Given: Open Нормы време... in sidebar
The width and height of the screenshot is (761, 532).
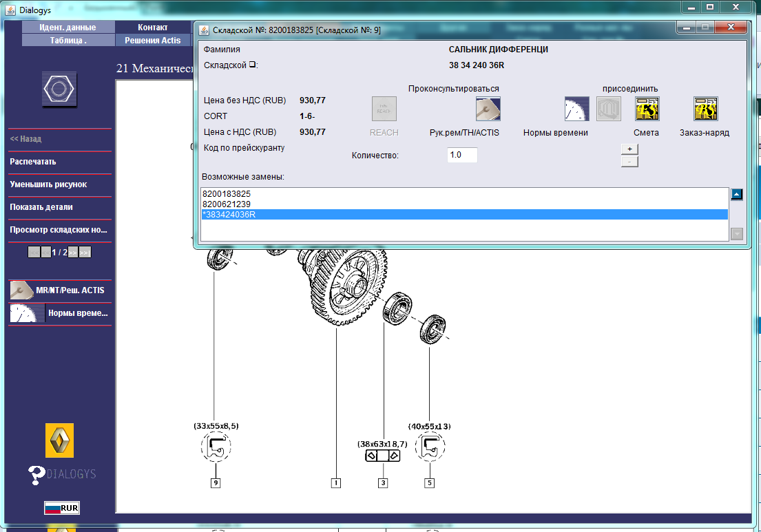Looking at the screenshot, I should [60, 312].
